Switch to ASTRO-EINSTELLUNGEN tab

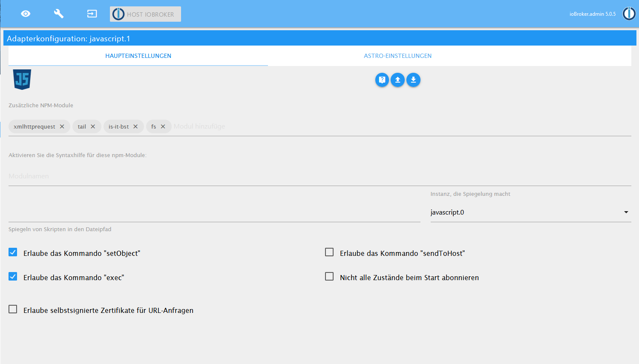(x=397, y=56)
